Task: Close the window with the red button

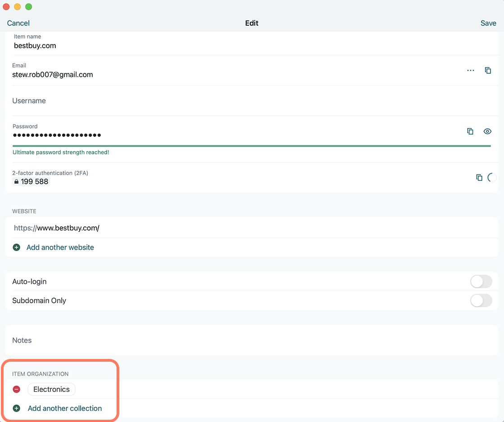Action: click(6, 7)
